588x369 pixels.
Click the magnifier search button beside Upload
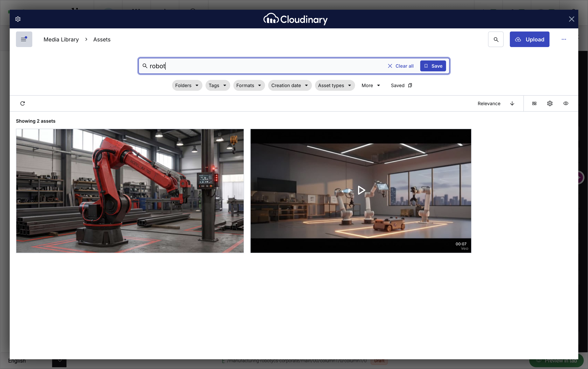(x=496, y=39)
